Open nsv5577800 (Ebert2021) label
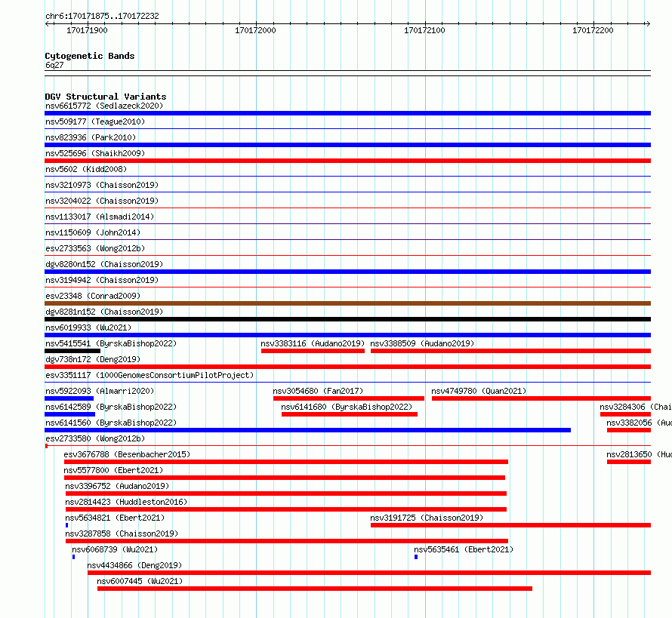This screenshot has height=618, width=672. [x=113, y=470]
